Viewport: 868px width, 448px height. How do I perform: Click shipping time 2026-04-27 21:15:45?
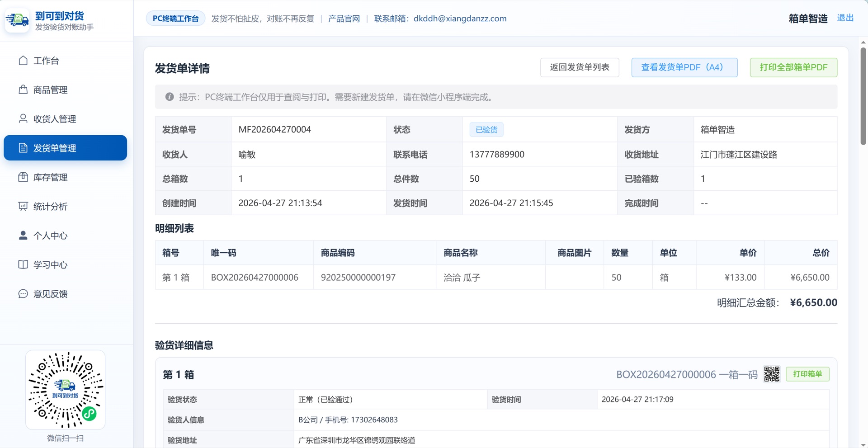tap(511, 203)
